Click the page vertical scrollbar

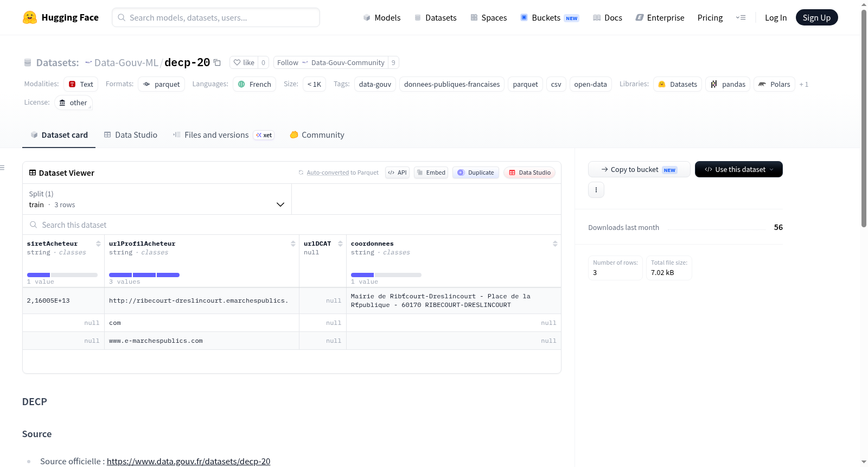pos(864,118)
